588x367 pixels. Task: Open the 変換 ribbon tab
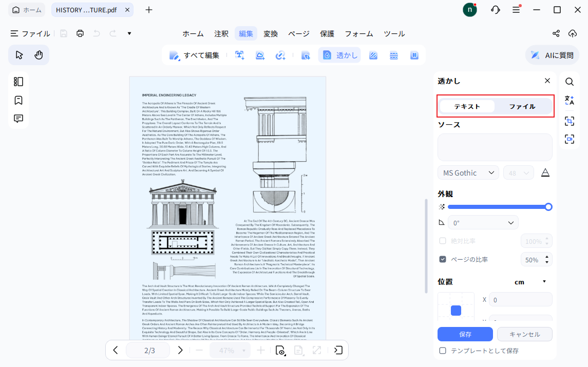pos(270,33)
